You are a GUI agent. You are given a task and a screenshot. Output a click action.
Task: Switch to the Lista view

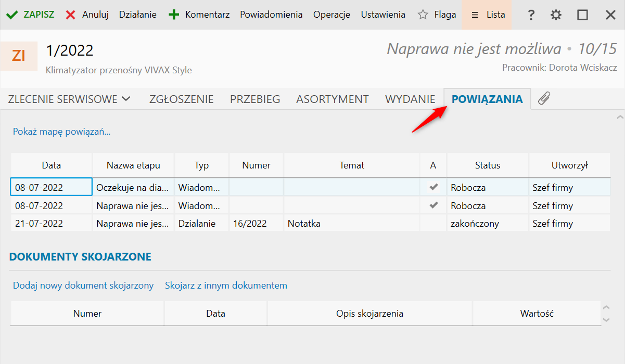pyautogui.click(x=487, y=15)
